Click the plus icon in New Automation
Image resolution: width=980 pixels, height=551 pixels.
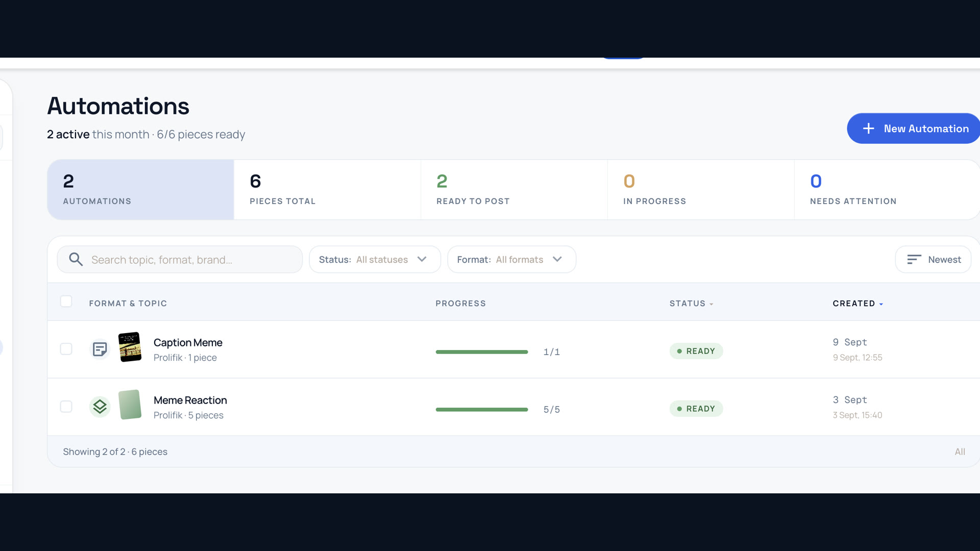tap(868, 129)
